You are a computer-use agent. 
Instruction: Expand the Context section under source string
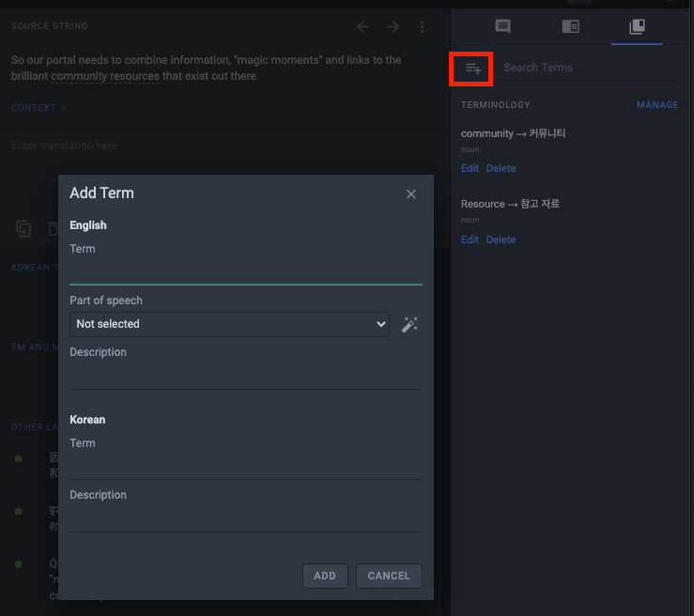point(39,108)
